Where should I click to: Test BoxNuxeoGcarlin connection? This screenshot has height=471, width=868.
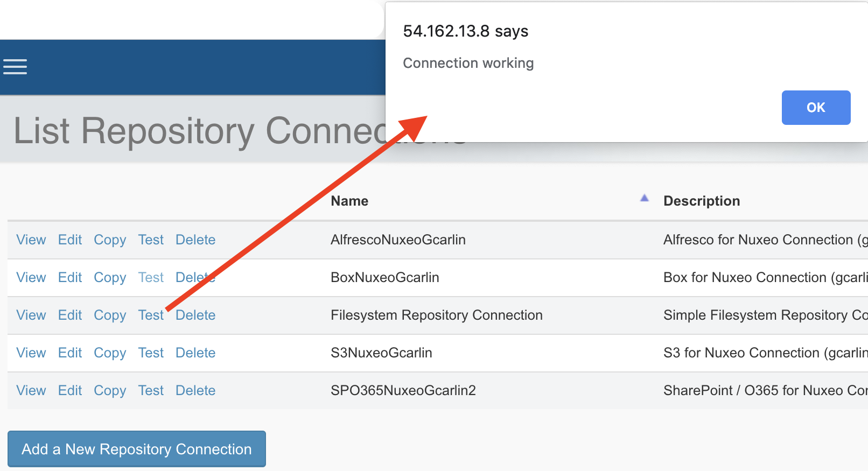(151, 277)
